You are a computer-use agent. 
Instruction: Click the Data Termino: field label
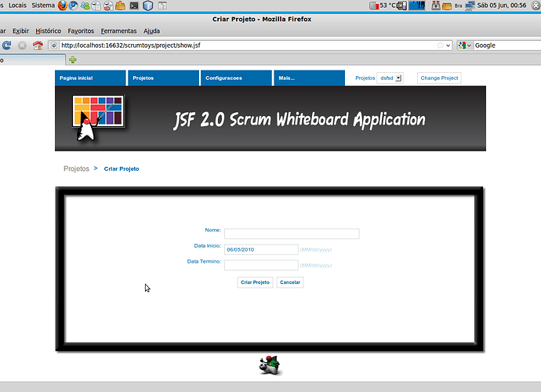click(204, 261)
